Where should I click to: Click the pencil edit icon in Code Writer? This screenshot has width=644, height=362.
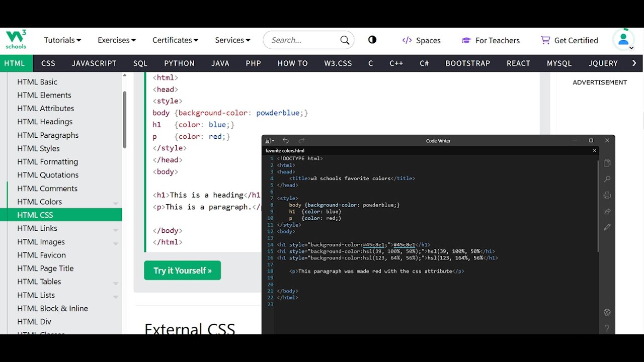tap(607, 227)
